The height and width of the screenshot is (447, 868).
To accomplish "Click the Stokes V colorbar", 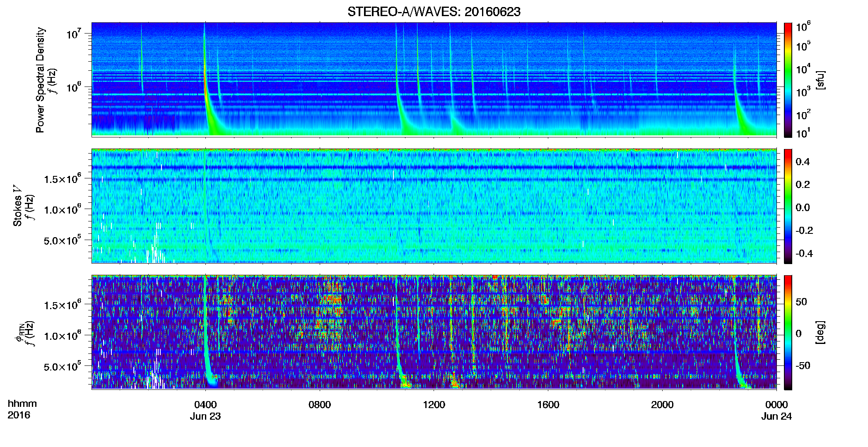I will [788, 206].
